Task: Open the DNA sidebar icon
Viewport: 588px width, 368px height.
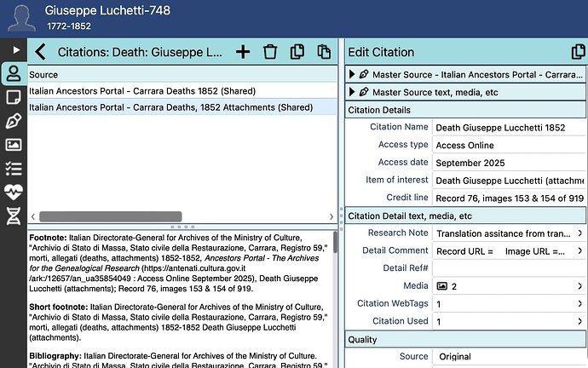Action: click(14, 216)
